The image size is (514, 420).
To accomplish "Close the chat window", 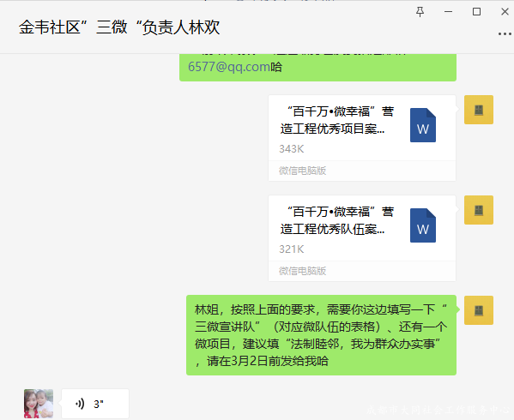I will (505, 12).
